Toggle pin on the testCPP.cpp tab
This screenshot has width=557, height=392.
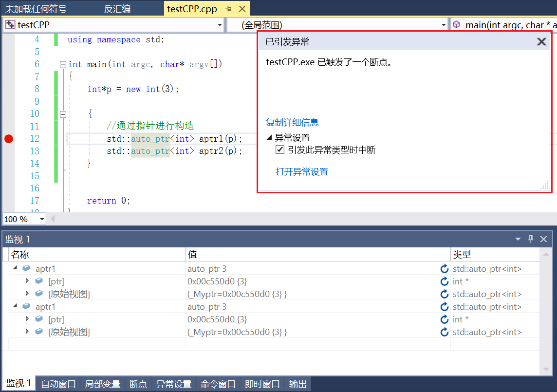227,8
